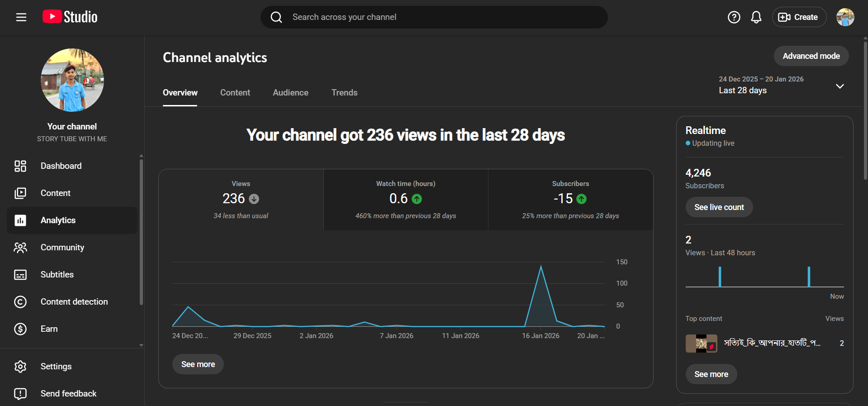
Task: Open Subtitles from the sidebar
Action: [57, 275]
